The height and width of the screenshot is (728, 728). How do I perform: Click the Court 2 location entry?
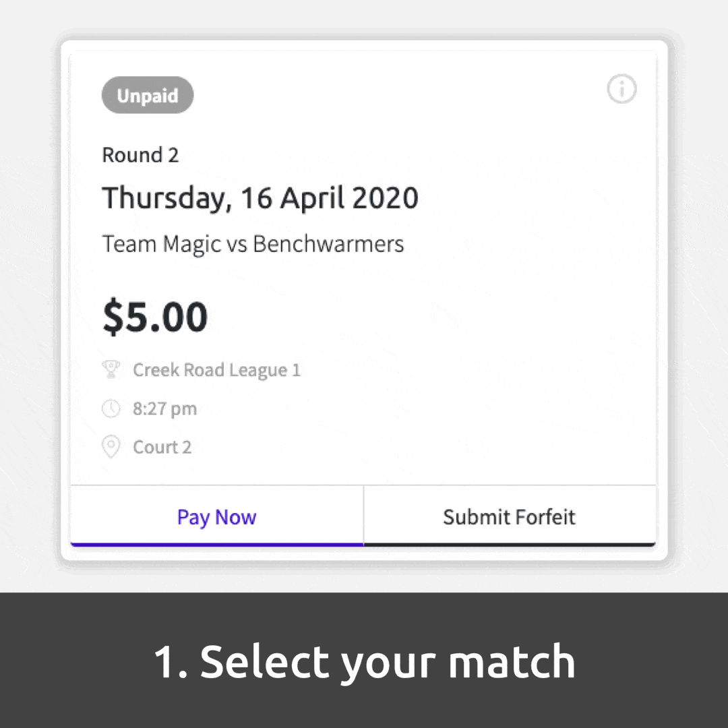[162, 446]
